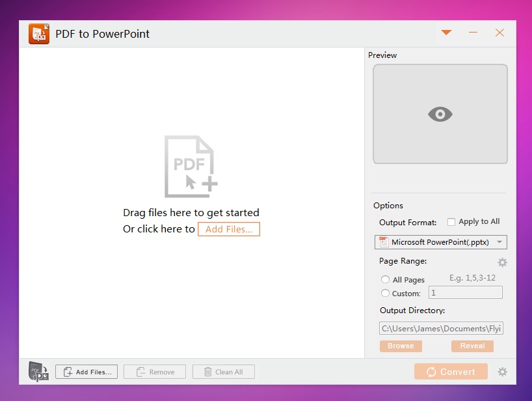Open the orange title bar dropdown menu
The image size is (532, 401).
[446, 33]
